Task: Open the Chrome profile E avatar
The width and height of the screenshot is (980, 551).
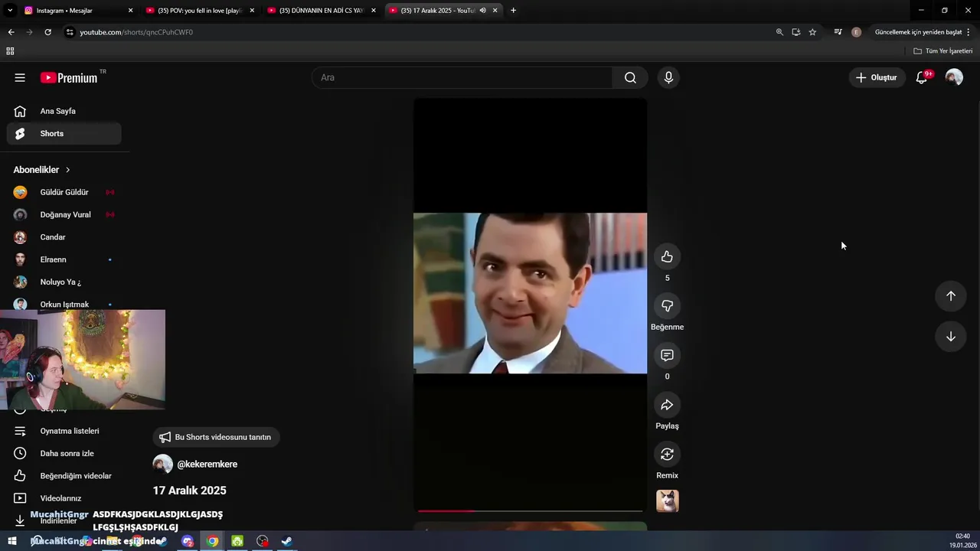Action: point(856,32)
